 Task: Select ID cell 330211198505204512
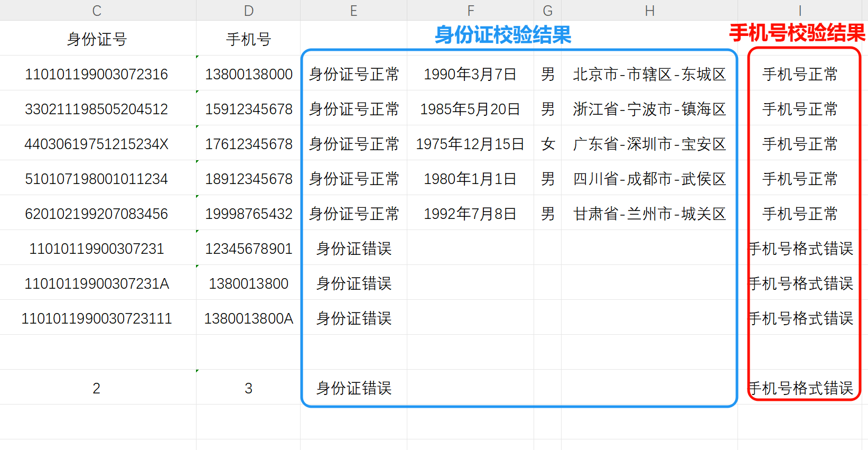coord(97,108)
